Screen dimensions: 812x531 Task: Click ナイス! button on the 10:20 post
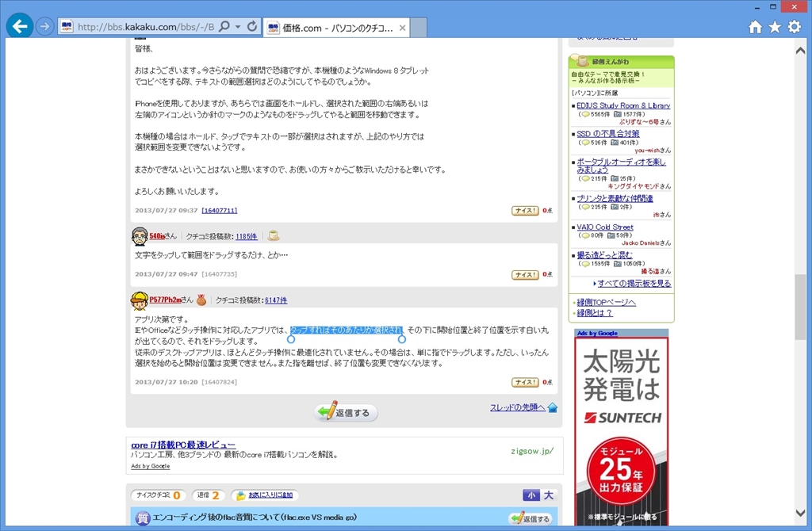pos(525,383)
